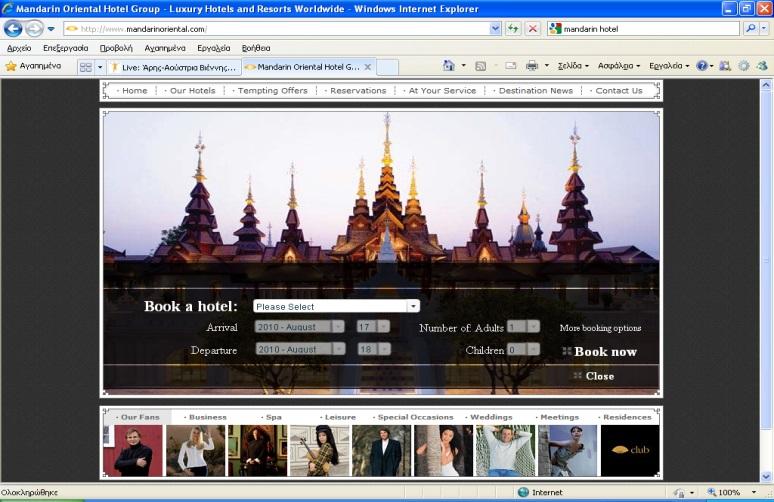
Task: Open the Αγαπημένα menu in menu bar
Action: click(x=165, y=48)
